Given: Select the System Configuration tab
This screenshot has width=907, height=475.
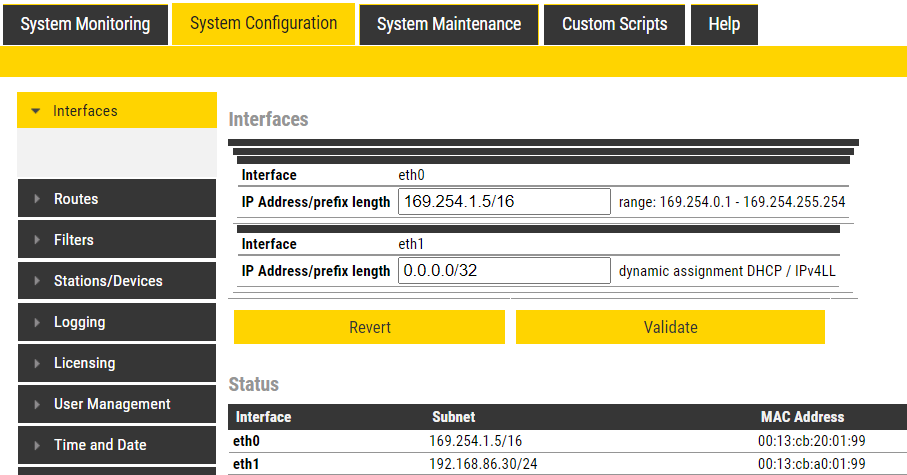Looking at the screenshot, I should (x=263, y=24).
